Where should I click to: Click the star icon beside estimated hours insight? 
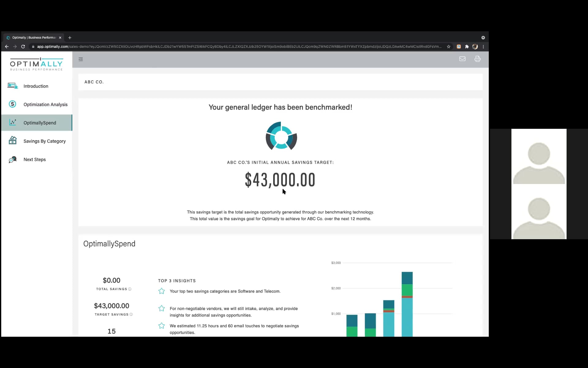click(161, 326)
